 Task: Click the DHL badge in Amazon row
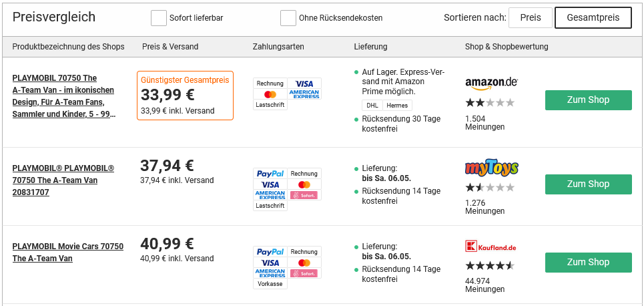372,105
